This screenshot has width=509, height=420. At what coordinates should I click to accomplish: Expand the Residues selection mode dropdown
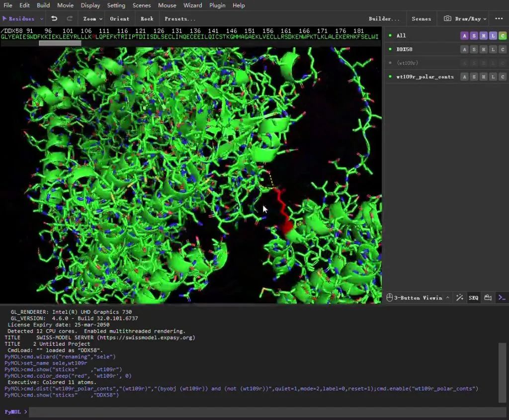(x=23, y=18)
